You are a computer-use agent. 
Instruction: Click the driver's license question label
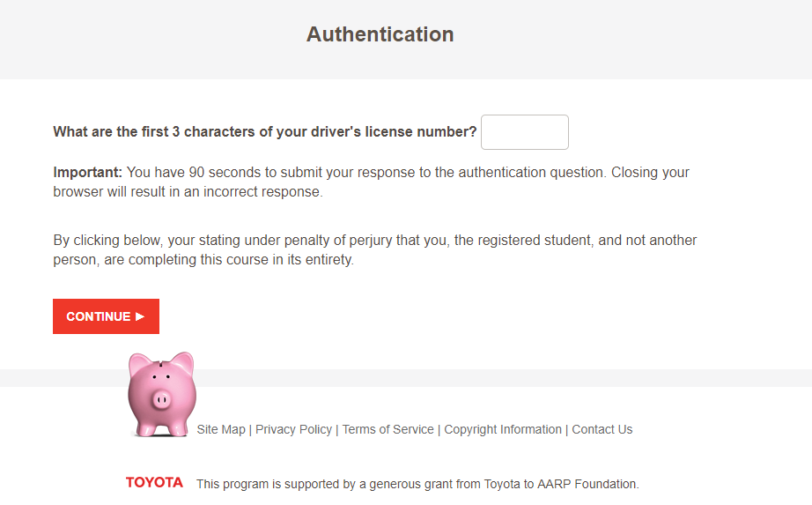tap(264, 132)
